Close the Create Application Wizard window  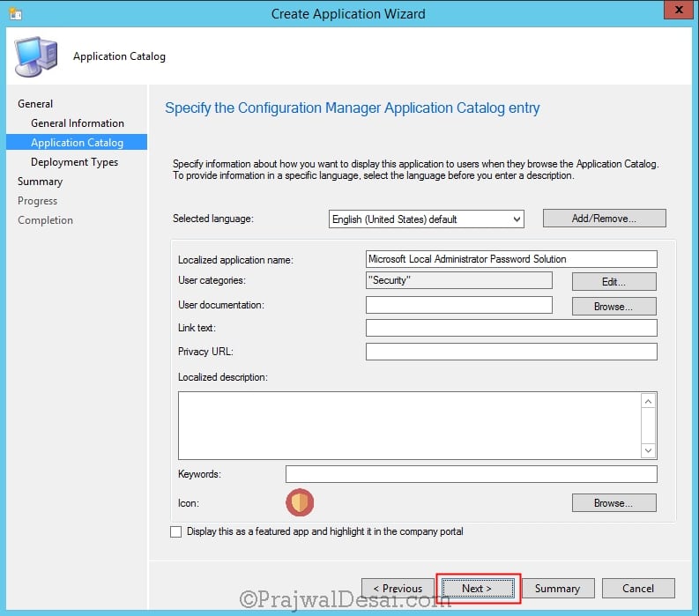(679, 10)
